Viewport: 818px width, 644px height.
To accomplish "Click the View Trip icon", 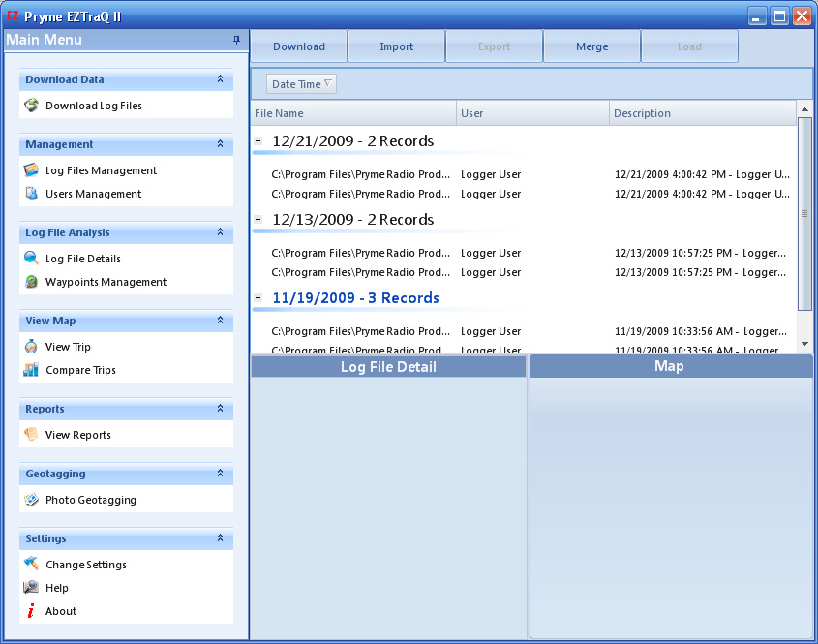I will point(31,347).
